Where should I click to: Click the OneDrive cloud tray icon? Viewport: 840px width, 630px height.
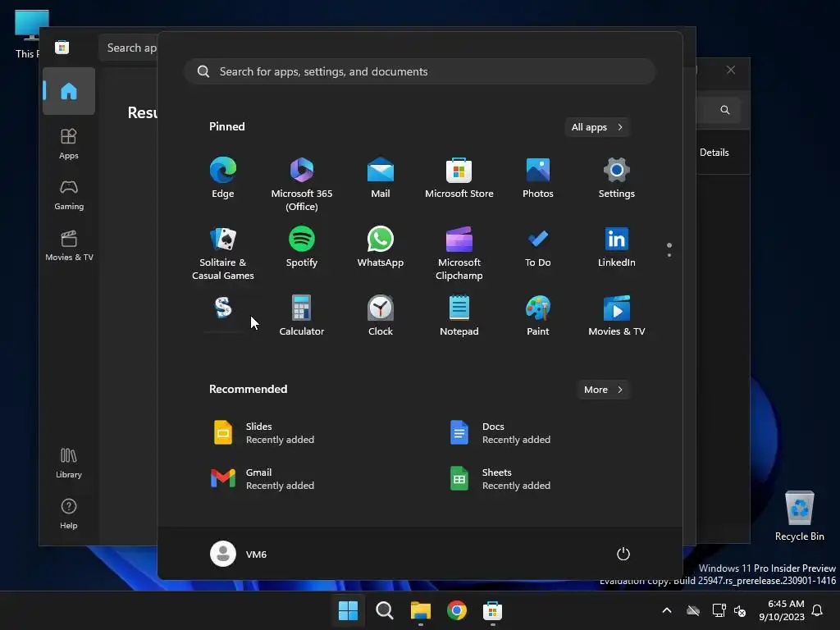click(693, 610)
